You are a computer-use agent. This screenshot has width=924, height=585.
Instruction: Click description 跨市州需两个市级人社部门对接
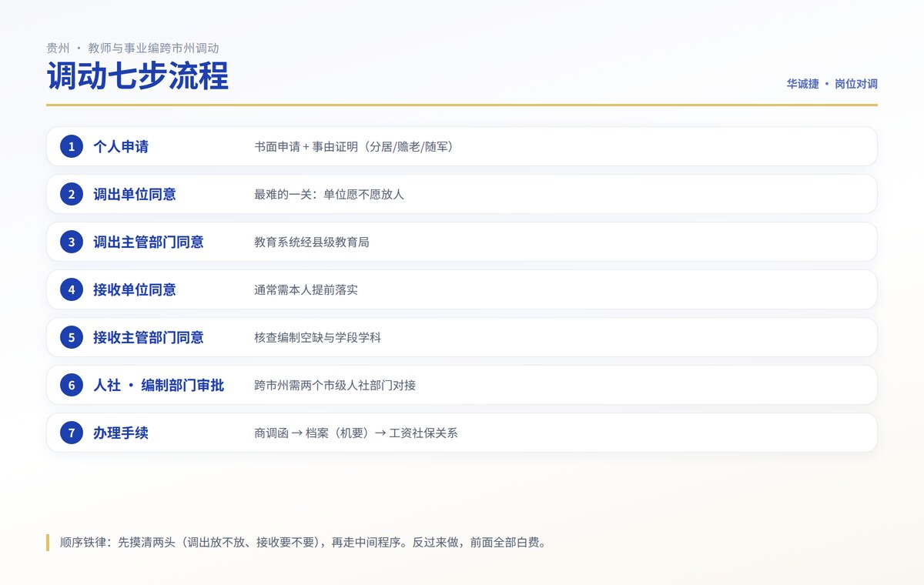pos(335,385)
